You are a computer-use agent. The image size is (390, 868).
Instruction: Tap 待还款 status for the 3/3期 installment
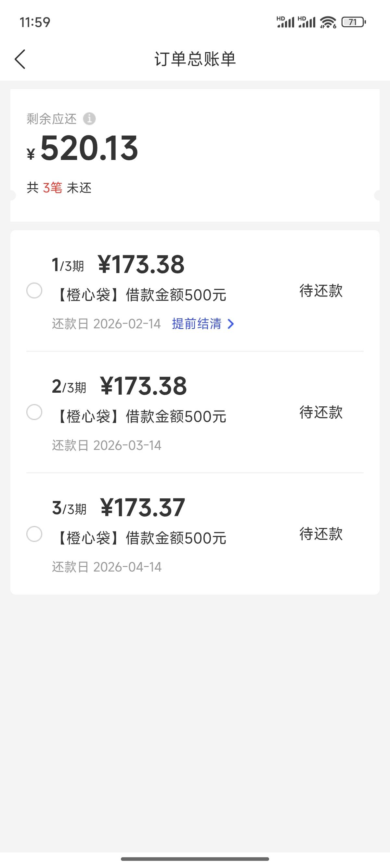(x=321, y=534)
